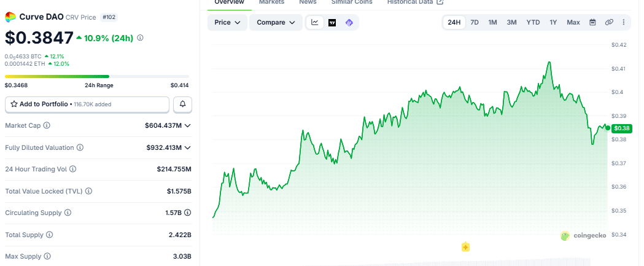The height and width of the screenshot is (266, 644).
Task: Click the 10.9% (24h) change text
Action: 109,38
